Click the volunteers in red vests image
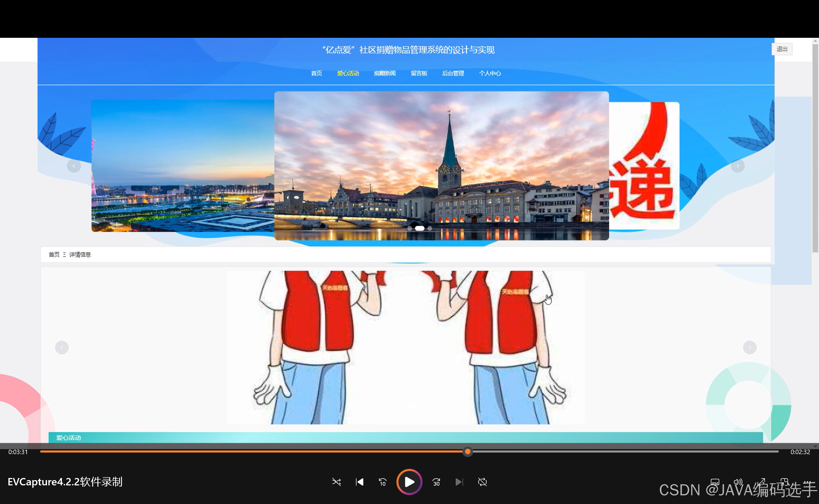Viewport: 819px width, 504px height. click(x=406, y=347)
